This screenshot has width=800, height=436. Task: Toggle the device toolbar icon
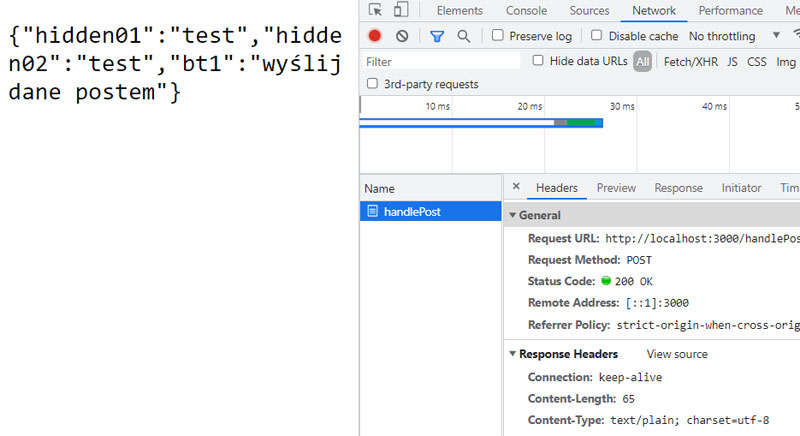coord(400,11)
